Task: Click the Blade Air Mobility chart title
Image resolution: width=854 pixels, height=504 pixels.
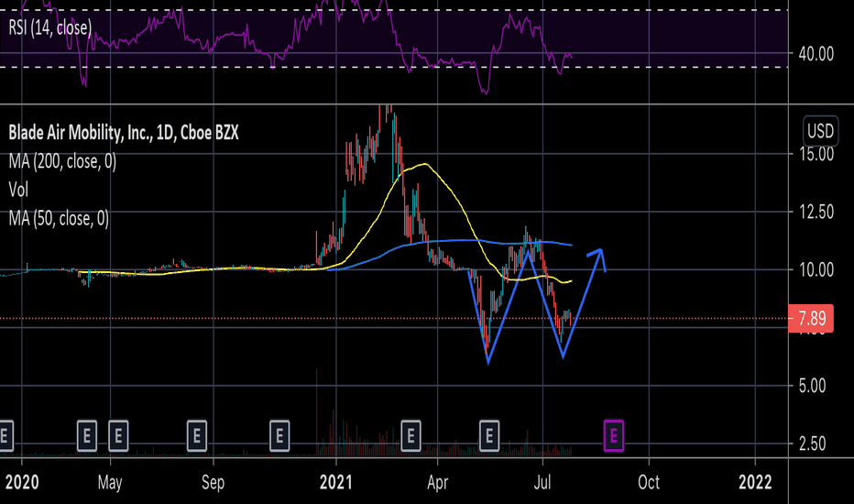Action: (124, 132)
